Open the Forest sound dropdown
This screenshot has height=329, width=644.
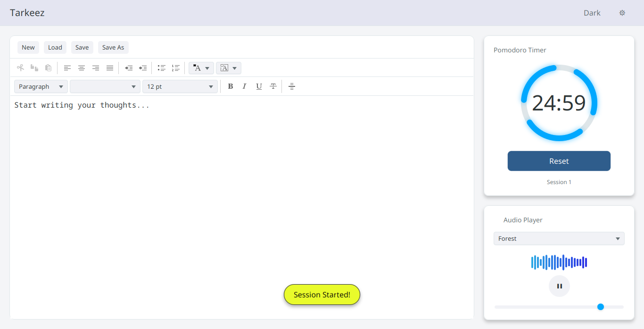point(559,238)
